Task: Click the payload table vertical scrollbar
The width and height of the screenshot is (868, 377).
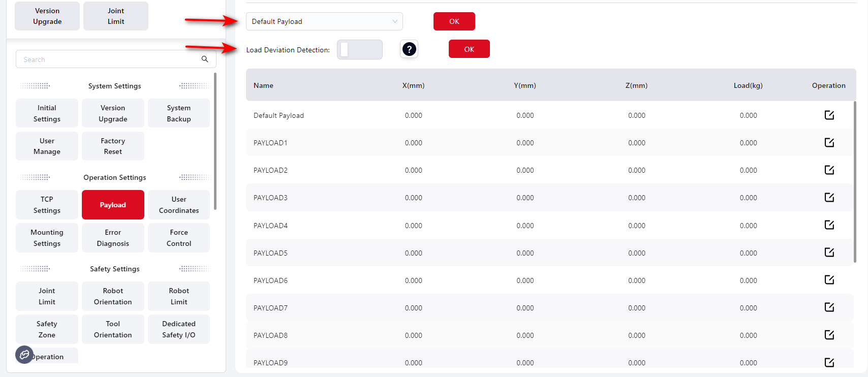Action: pyautogui.click(x=855, y=183)
